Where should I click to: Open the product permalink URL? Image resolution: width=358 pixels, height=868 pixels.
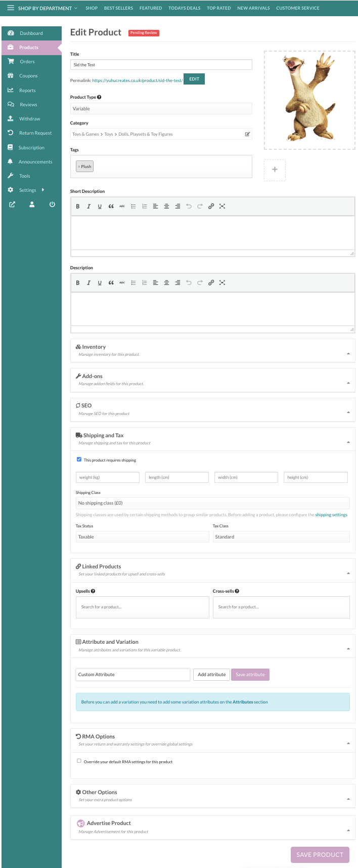point(137,80)
